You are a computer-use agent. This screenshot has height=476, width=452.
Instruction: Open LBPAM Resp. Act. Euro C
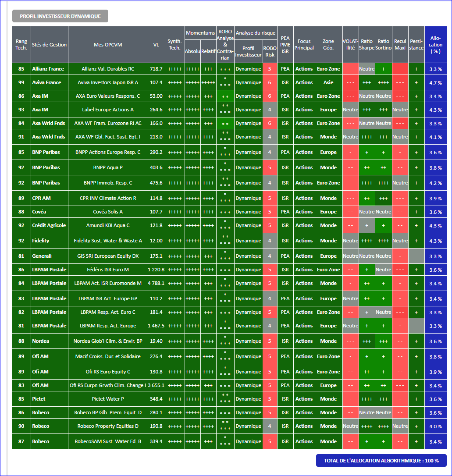pyautogui.click(x=108, y=312)
